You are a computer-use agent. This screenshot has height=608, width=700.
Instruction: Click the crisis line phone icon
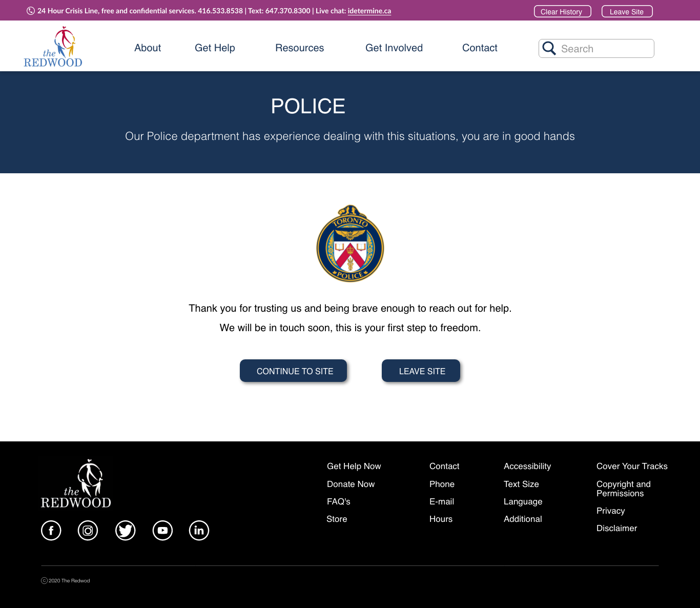(x=31, y=11)
